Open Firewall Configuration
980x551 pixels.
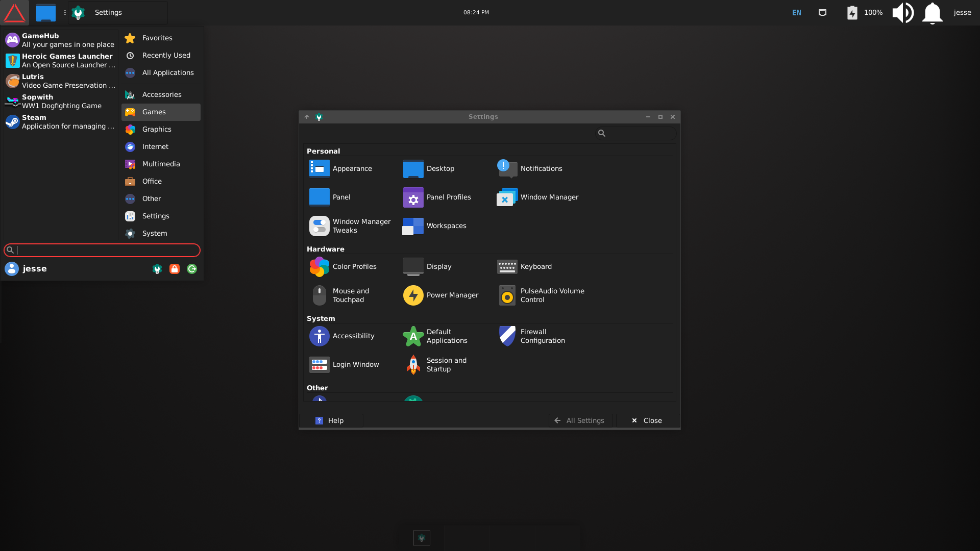click(531, 336)
